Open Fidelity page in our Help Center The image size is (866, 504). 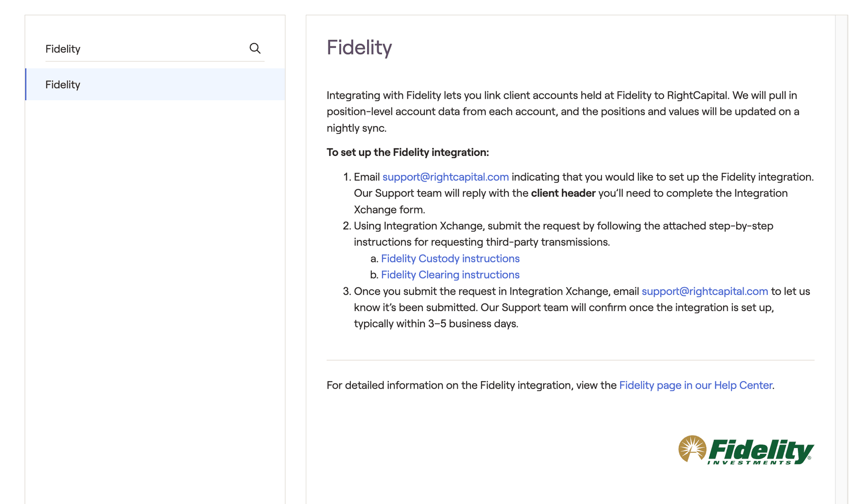pos(696,385)
